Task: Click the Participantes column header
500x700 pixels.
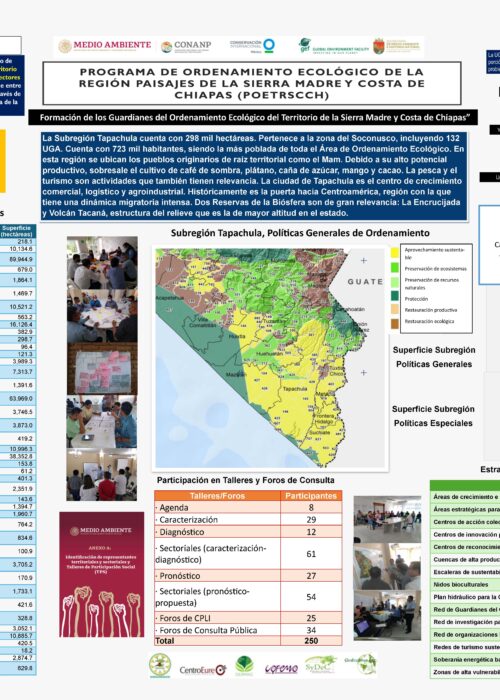Action: click(x=311, y=496)
